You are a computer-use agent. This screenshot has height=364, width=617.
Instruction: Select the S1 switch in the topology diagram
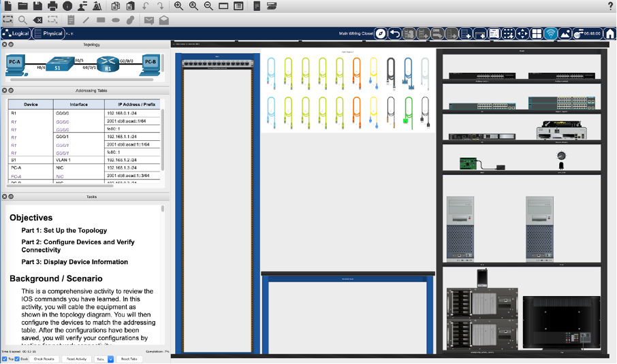tap(59, 64)
